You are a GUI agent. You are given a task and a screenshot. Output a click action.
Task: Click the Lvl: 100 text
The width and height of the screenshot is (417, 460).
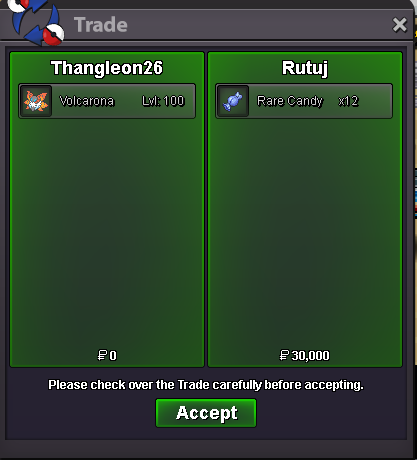tap(163, 101)
